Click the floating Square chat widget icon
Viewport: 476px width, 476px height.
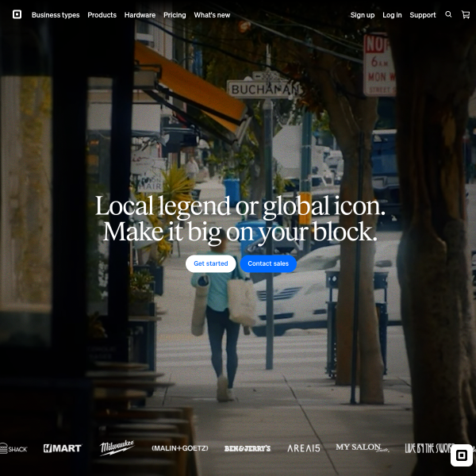click(x=462, y=455)
